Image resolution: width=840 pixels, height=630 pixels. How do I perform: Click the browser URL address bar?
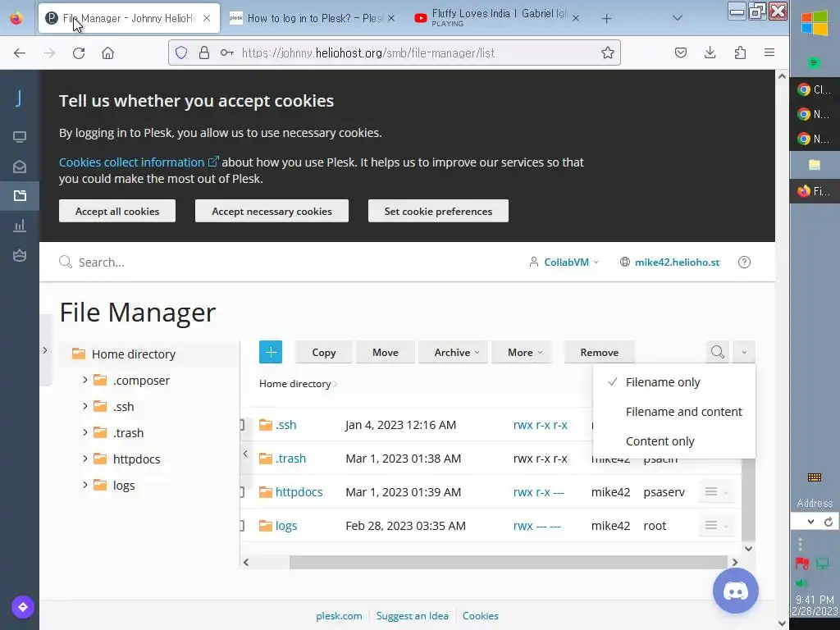tap(395, 52)
